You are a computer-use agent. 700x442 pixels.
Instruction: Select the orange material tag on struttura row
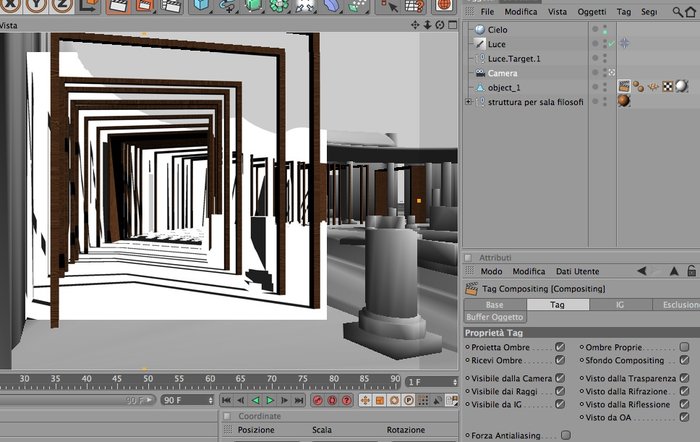(x=624, y=101)
